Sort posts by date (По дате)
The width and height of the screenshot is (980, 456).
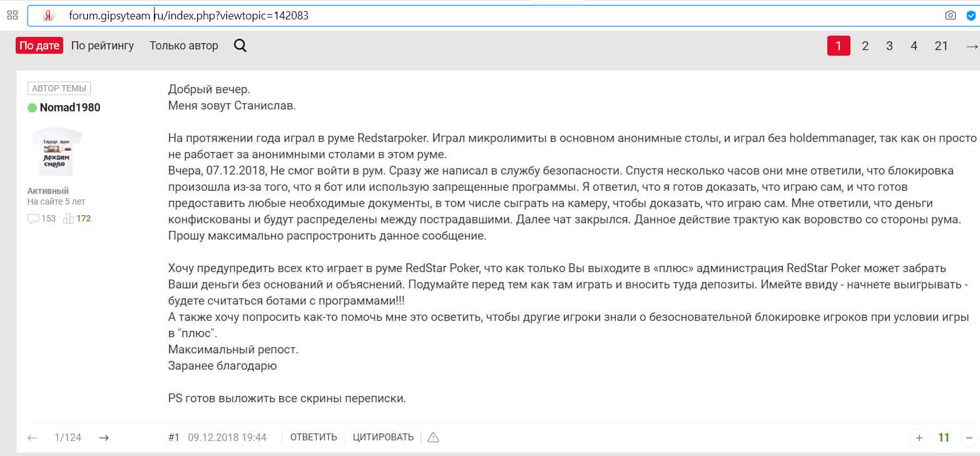pos(39,46)
